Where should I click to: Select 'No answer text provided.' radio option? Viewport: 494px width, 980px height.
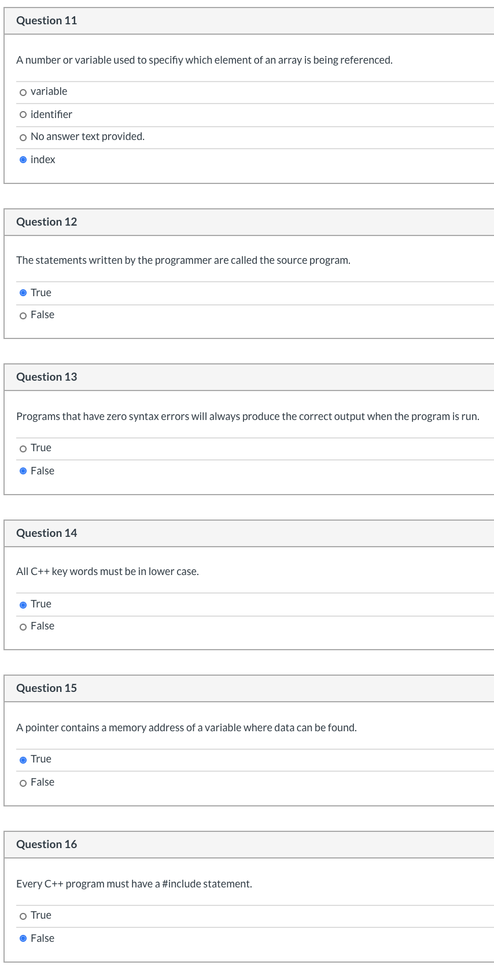tap(23, 137)
